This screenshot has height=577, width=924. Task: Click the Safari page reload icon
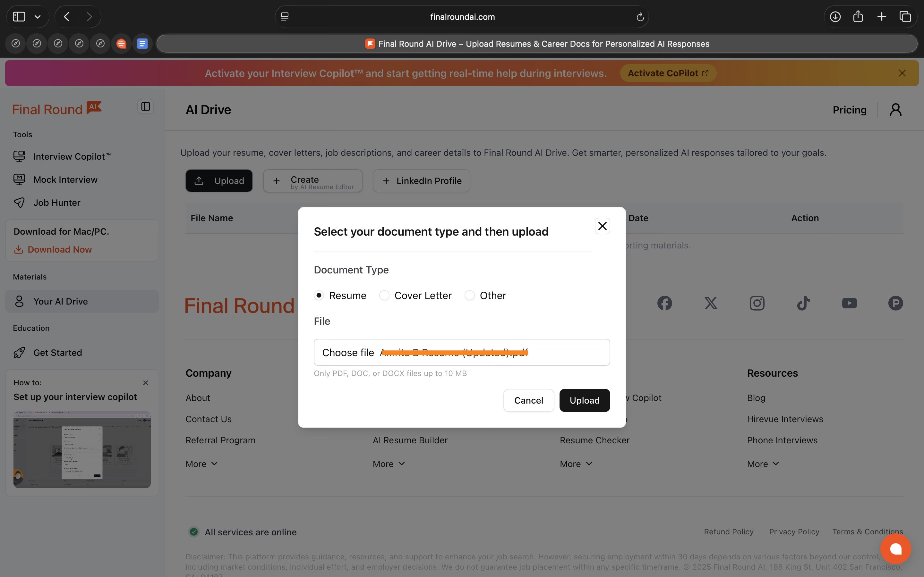pos(640,17)
